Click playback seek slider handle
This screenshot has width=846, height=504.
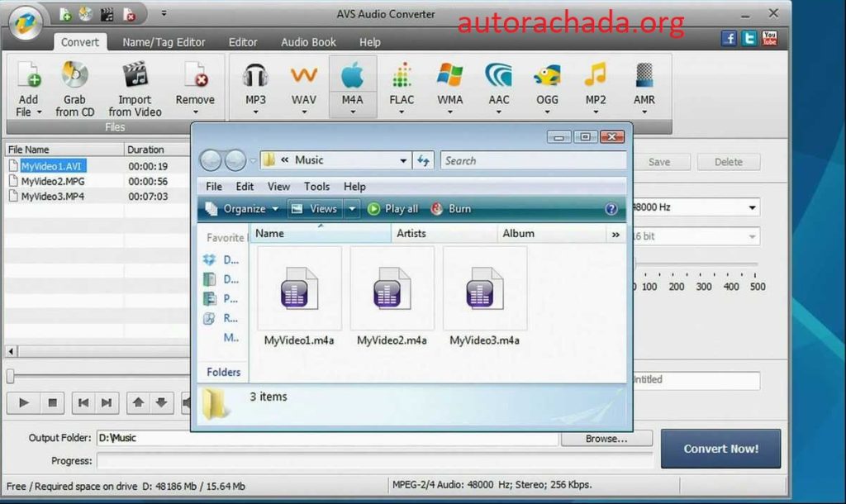[10, 376]
